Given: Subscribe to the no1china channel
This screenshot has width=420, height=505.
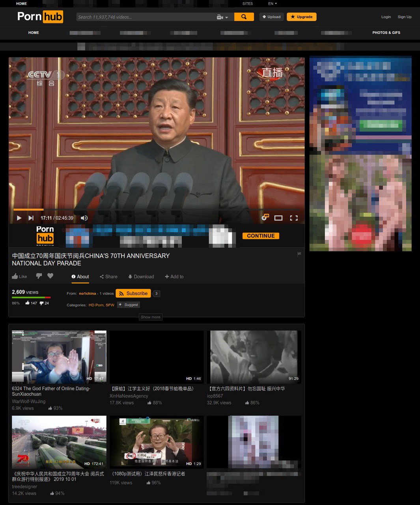Looking at the screenshot, I should tap(133, 294).
